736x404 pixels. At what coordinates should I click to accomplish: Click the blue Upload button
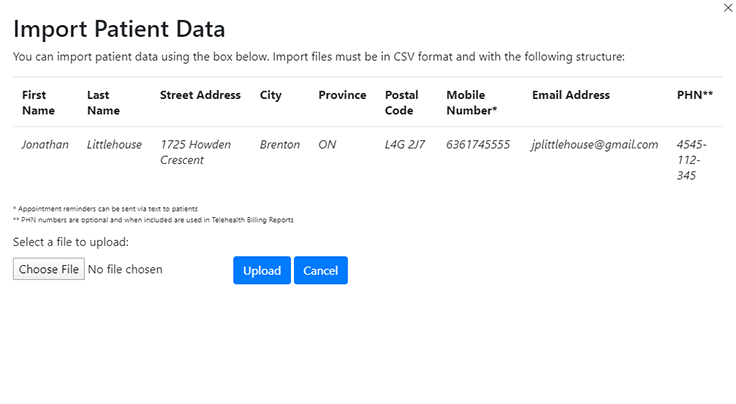(x=262, y=270)
